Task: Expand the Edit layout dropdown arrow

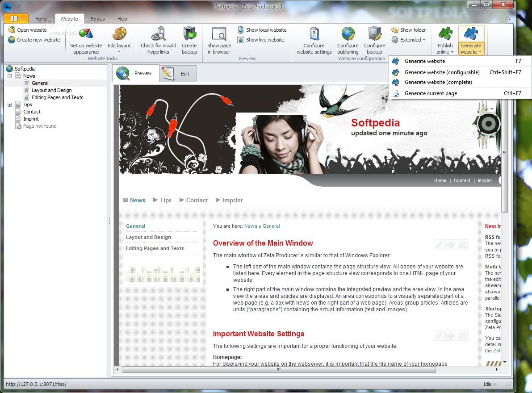Action: (x=119, y=52)
